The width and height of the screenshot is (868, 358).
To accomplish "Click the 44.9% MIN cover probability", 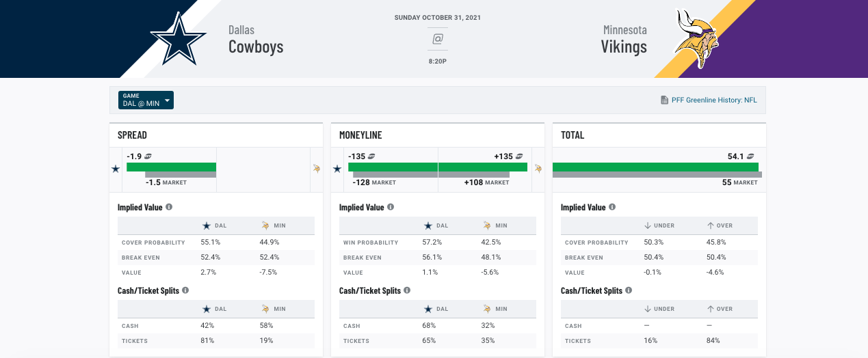I will (x=270, y=242).
